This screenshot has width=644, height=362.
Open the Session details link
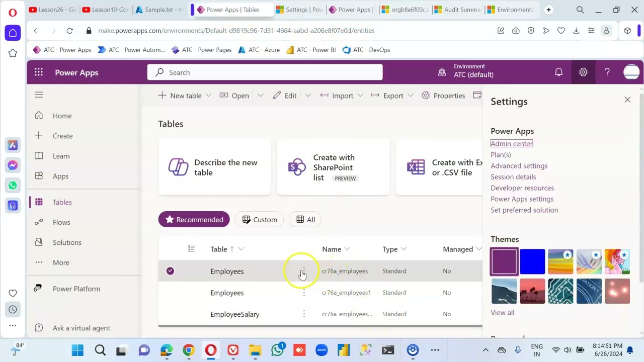513,177
